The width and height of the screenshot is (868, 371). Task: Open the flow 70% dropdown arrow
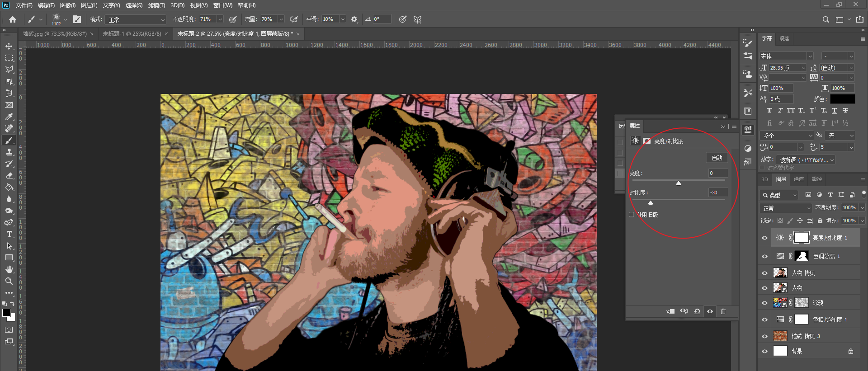pyautogui.click(x=281, y=19)
